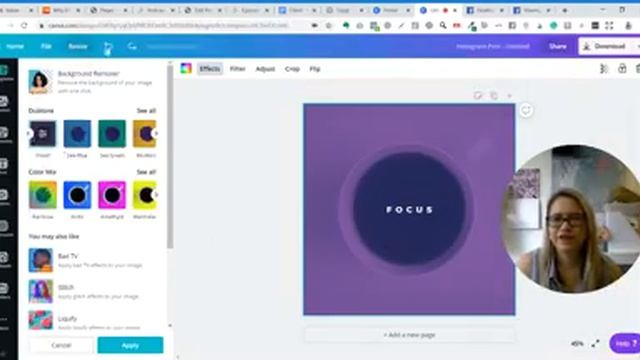
Task: Open the File menu
Action: coord(46,46)
